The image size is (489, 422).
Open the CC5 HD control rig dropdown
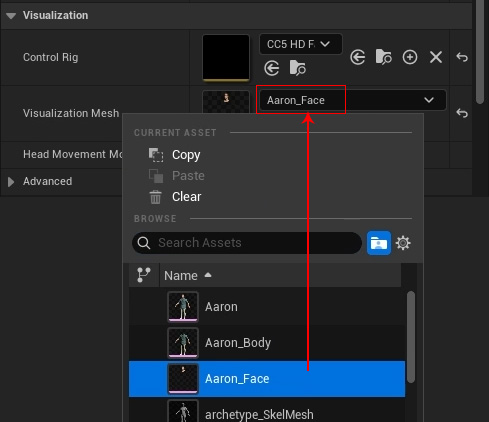pyautogui.click(x=301, y=44)
